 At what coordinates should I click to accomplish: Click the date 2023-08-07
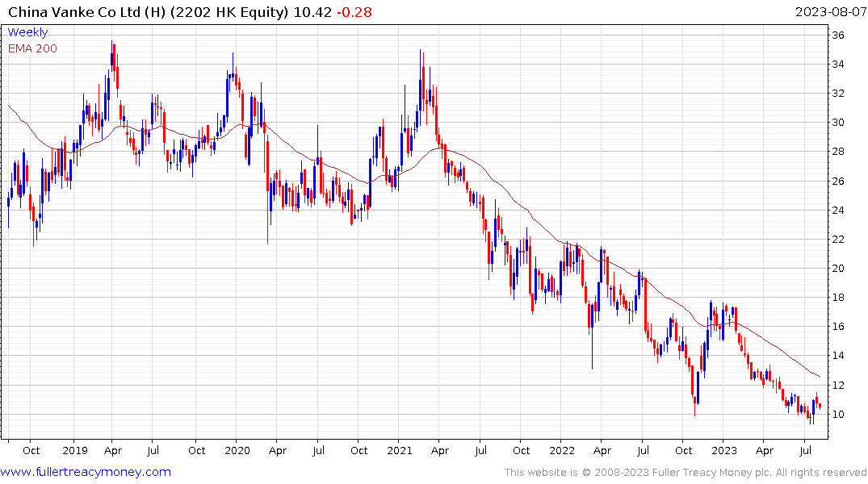pos(830,12)
